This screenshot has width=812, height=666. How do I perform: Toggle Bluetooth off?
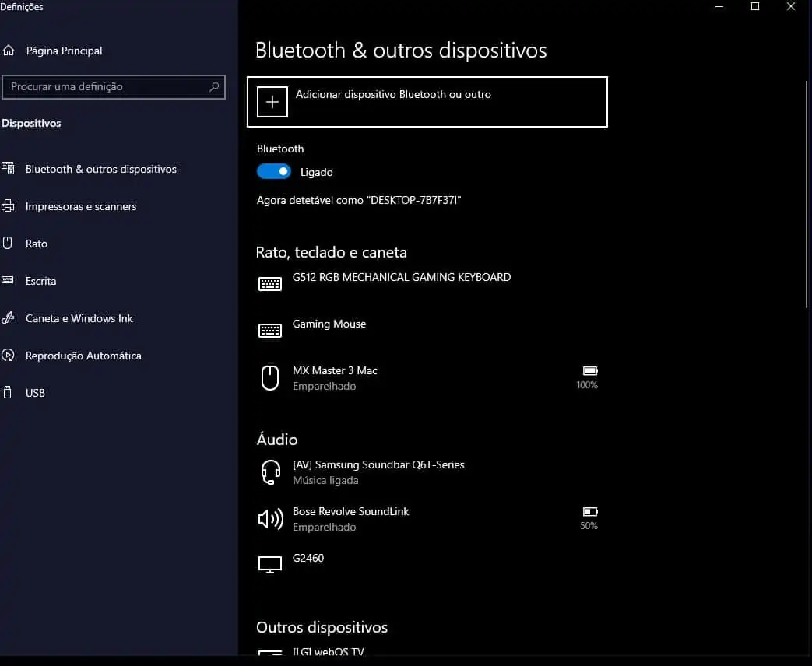point(273,170)
